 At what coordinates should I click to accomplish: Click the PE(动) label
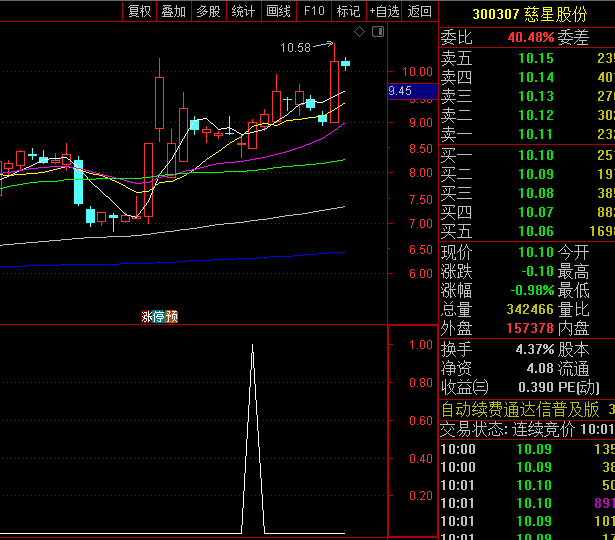click(579, 387)
